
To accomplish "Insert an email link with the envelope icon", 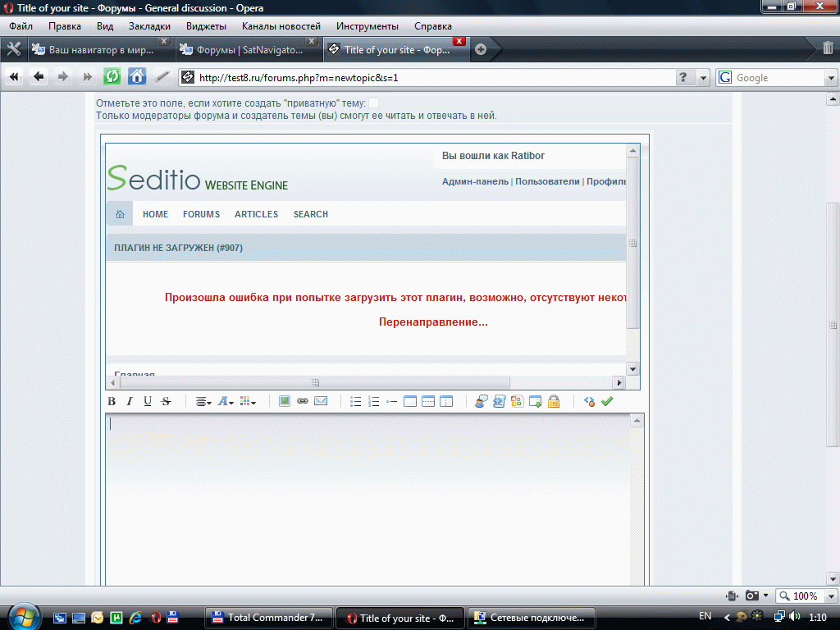I will pos(321,401).
